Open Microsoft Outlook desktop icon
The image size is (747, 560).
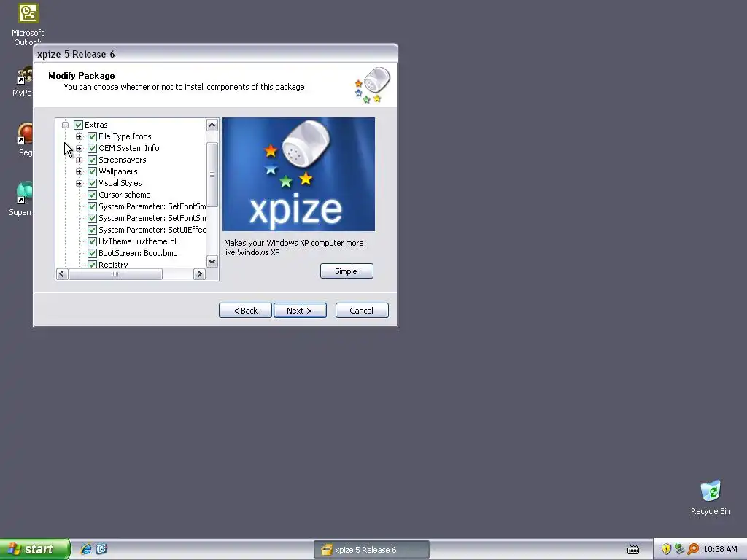click(x=28, y=23)
